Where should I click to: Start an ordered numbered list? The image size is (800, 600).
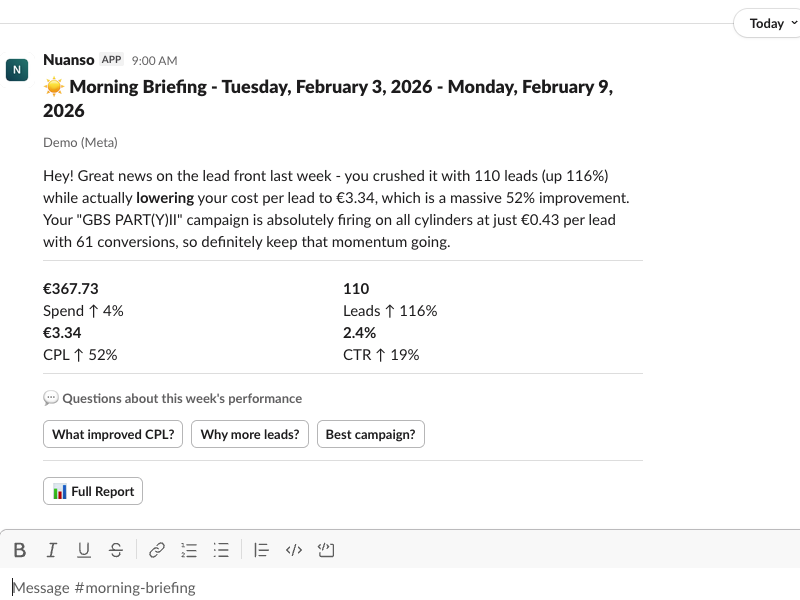[189, 549]
